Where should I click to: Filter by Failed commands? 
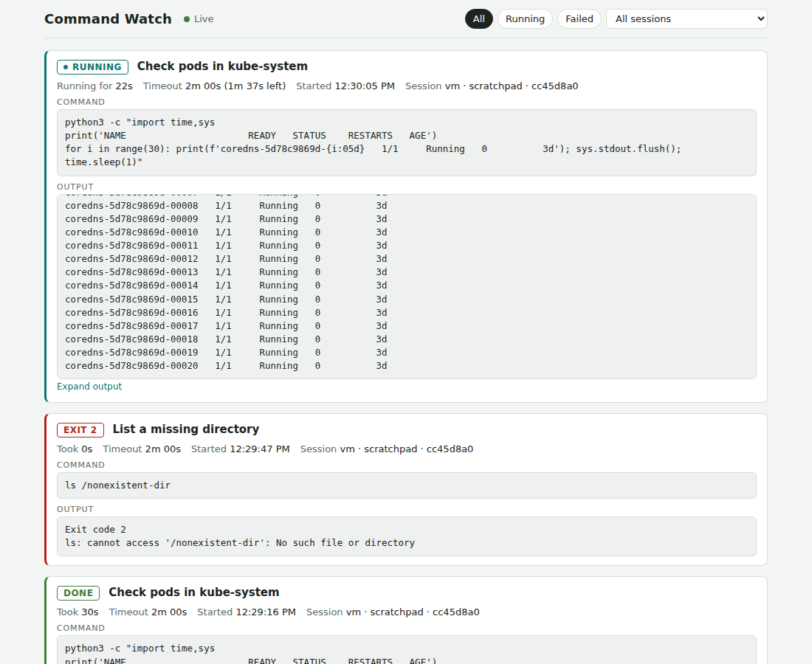pyautogui.click(x=579, y=19)
